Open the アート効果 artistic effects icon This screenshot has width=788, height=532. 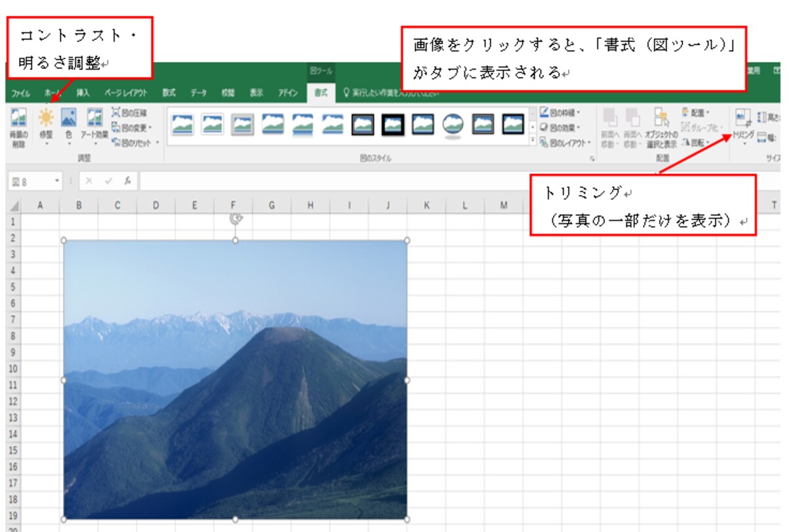95,118
